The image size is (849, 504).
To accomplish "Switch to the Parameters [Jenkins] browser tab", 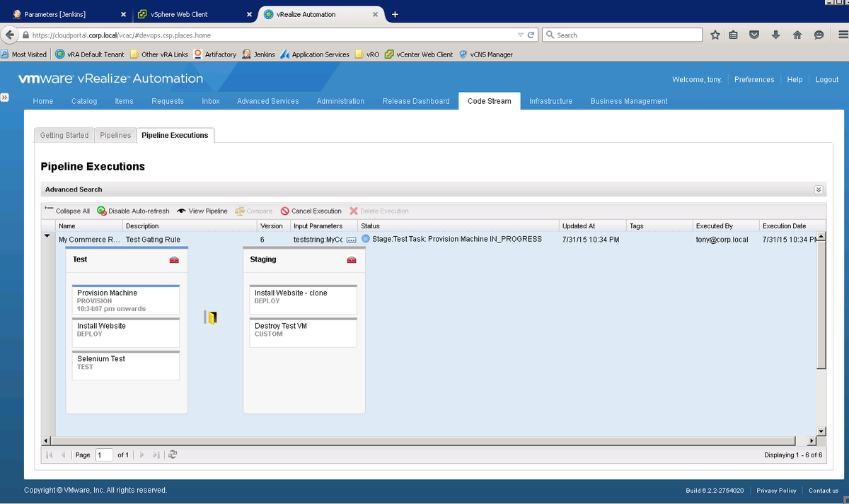I will tap(70, 14).
